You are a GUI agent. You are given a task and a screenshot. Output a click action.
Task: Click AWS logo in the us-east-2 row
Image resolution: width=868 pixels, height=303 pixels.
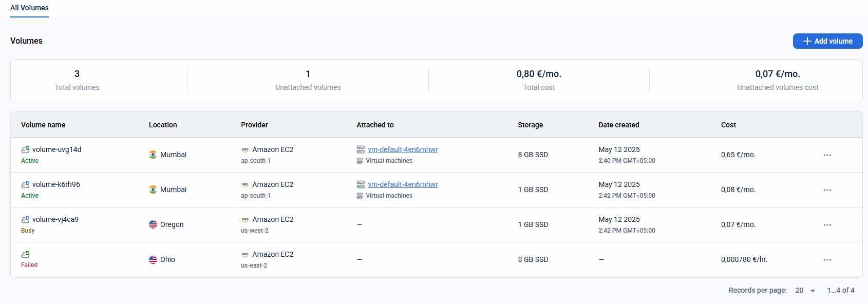click(x=245, y=254)
